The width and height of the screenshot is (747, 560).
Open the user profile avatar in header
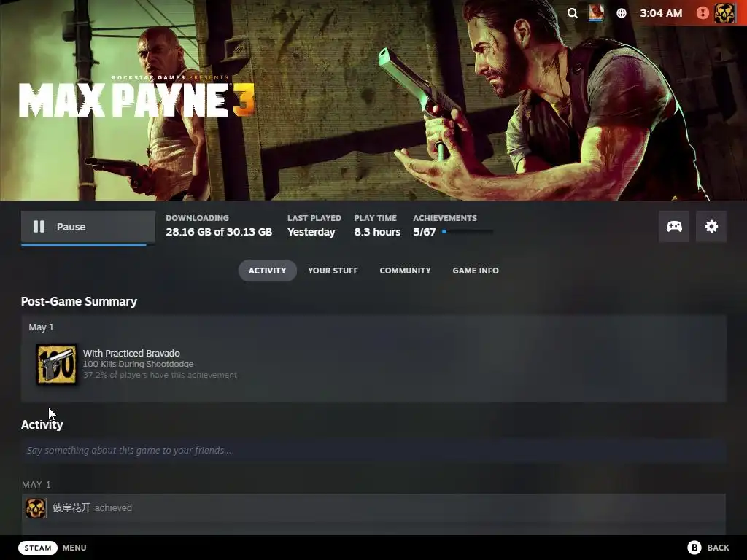[x=724, y=13]
